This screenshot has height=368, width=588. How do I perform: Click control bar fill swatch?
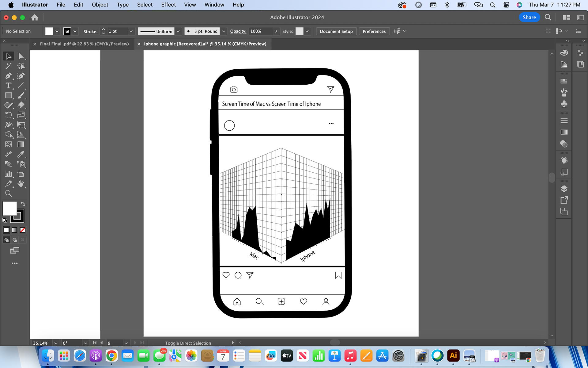49,31
